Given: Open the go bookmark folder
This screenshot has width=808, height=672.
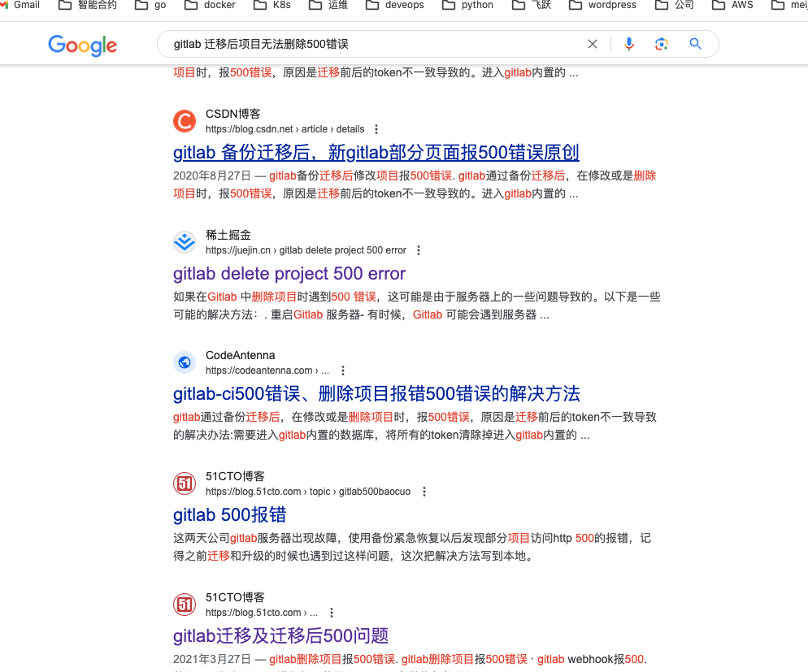Looking at the screenshot, I should click(150, 5).
